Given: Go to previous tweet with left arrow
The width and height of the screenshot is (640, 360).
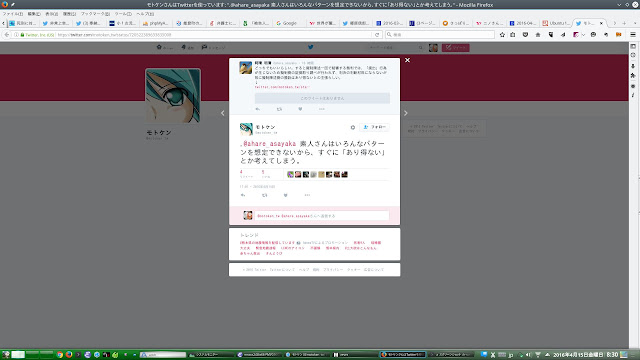Looking at the screenshot, I should pyautogui.click(x=222, y=113).
